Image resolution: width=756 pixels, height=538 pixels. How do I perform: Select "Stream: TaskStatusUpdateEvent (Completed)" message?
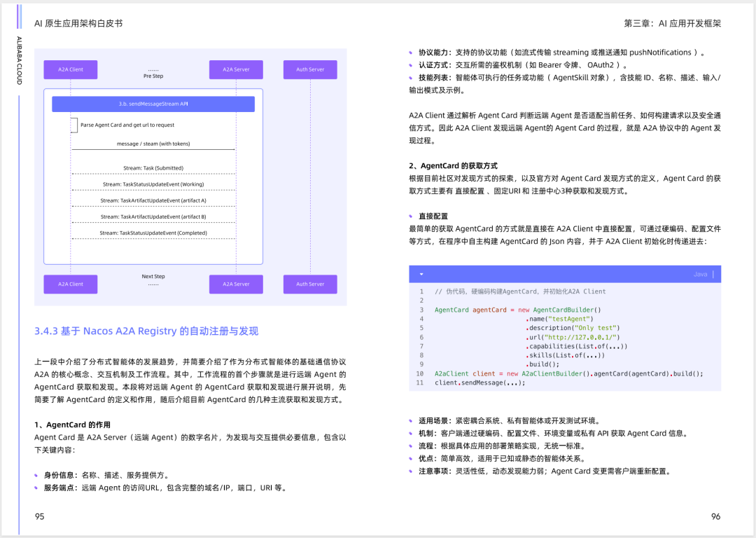click(x=153, y=233)
